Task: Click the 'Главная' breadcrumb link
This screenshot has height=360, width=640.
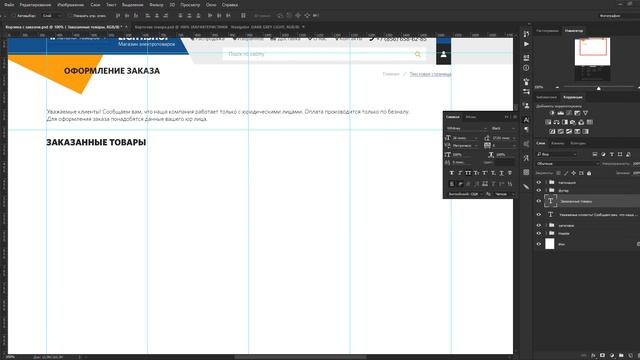Action: [x=391, y=74]
